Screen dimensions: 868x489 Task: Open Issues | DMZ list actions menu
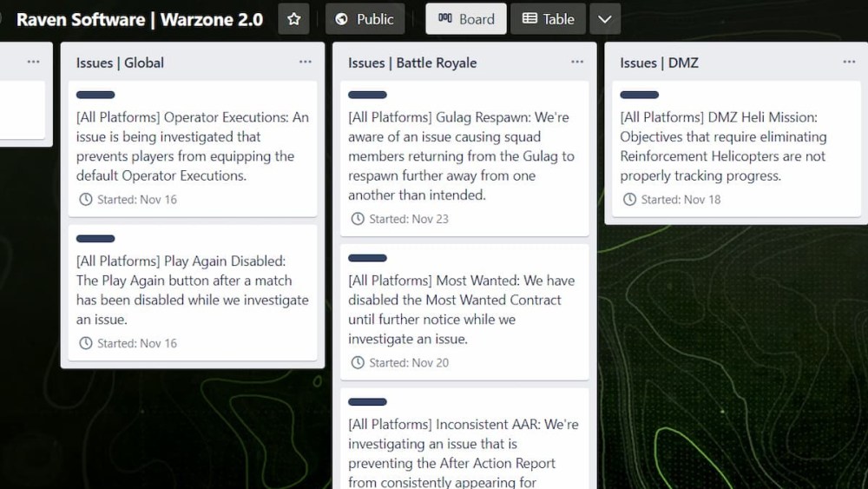click(x=849, y=63)
